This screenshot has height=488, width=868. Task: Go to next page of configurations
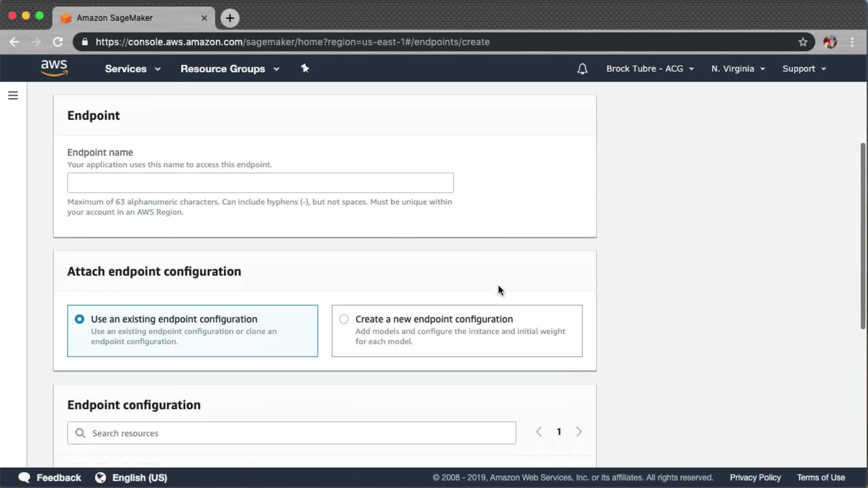pos(579,432)
